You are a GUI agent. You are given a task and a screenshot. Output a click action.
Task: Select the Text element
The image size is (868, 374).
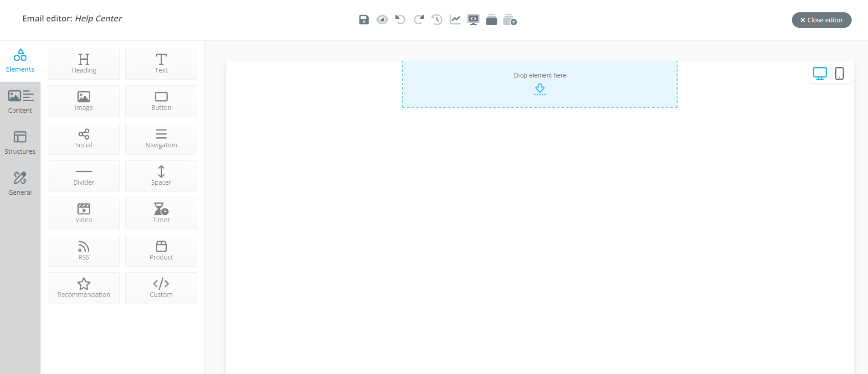point(161,64)
